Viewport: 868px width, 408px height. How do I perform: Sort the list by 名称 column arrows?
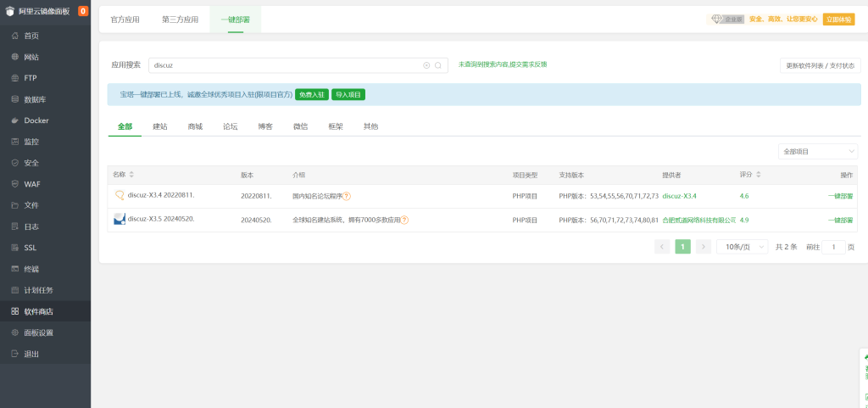pos(131,175)
